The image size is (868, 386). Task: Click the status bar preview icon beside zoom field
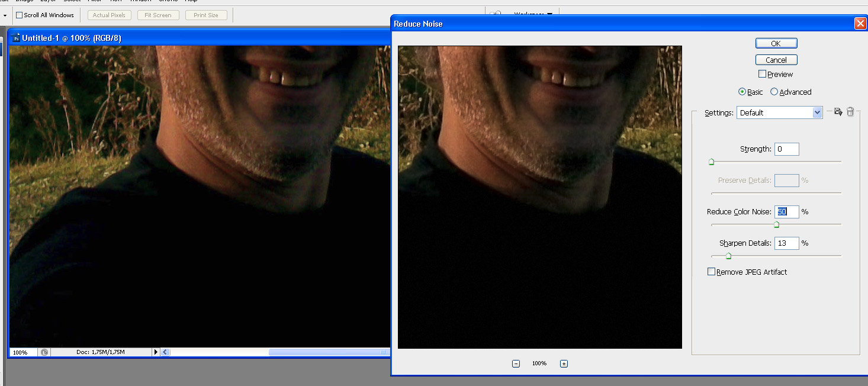(44, 352)
